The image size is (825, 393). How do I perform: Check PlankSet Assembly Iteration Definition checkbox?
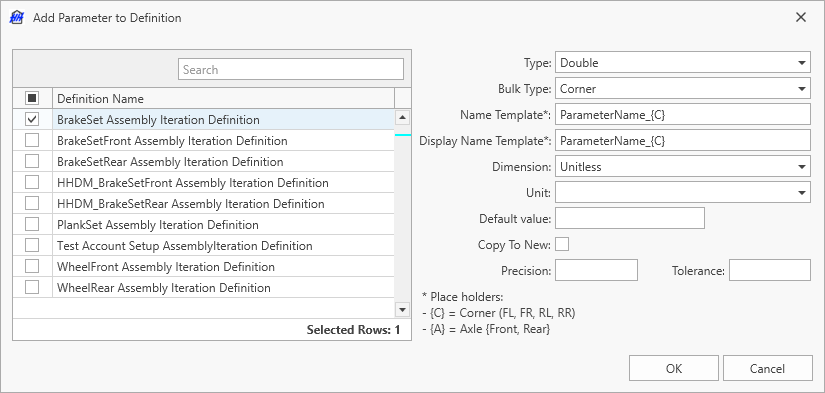(32, 225)
